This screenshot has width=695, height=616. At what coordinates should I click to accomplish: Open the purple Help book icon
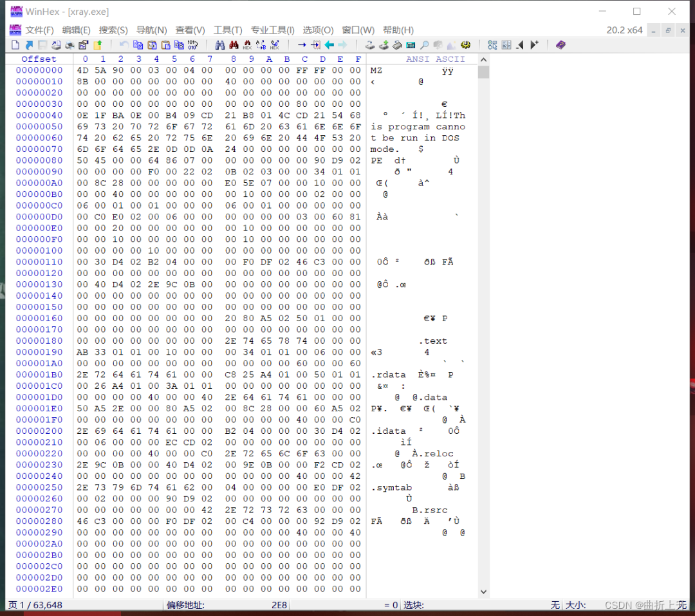tap(561, 45)
